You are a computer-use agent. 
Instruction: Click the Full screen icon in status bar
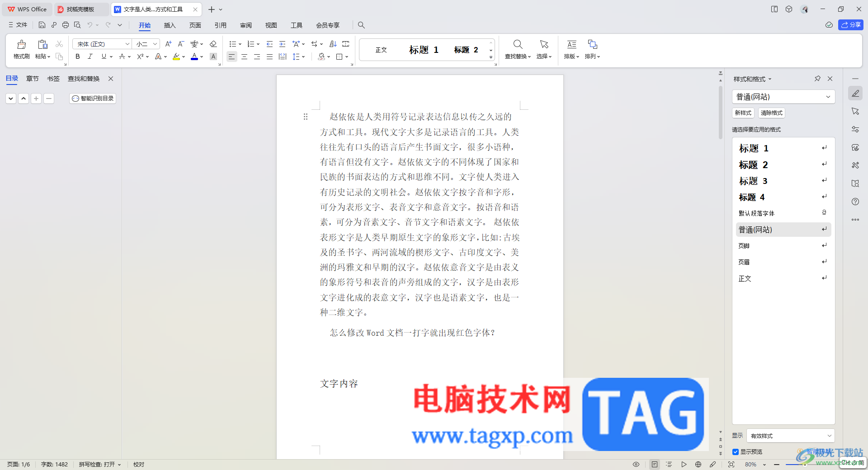(x=731, y=464)
